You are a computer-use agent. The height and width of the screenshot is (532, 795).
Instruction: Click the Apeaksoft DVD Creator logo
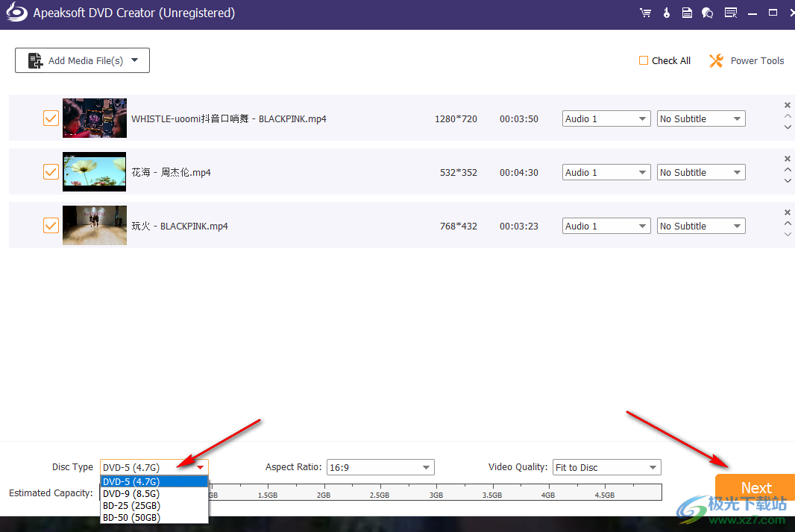[x=16, y=12]
